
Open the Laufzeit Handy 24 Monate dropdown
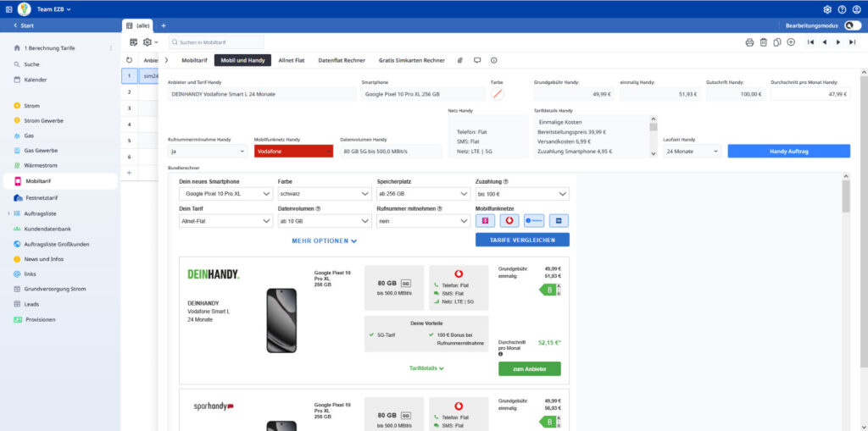click(x=693, y=151)
